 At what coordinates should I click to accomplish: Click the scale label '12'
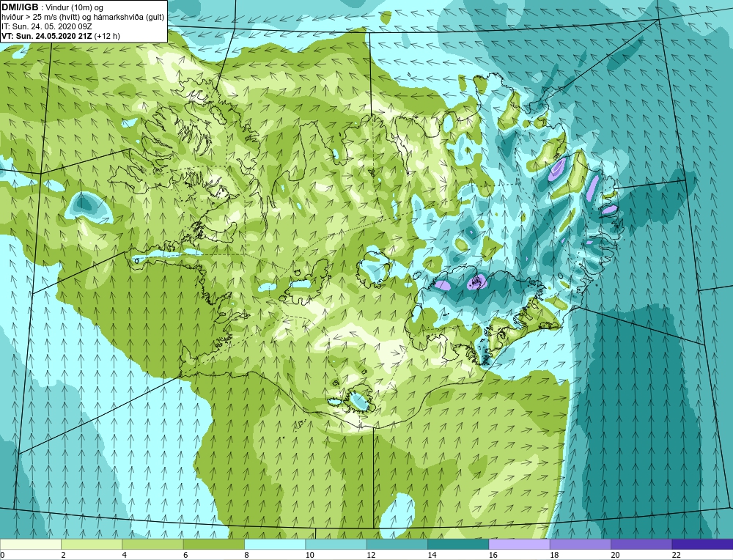click(371, 555)
